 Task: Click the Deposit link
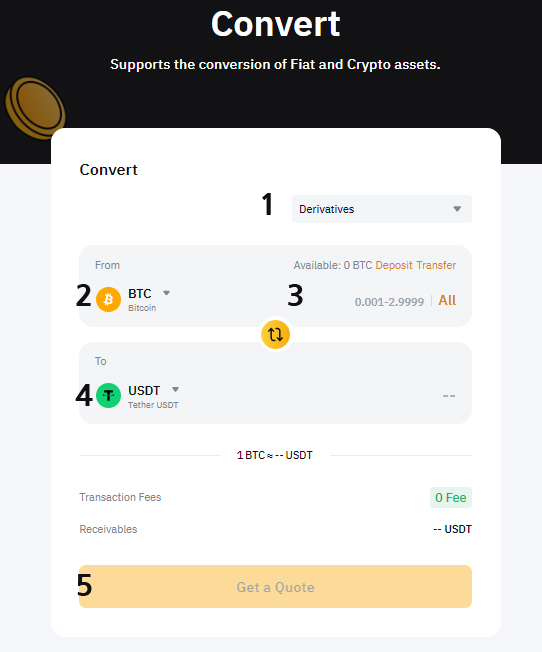coord(394,265)
